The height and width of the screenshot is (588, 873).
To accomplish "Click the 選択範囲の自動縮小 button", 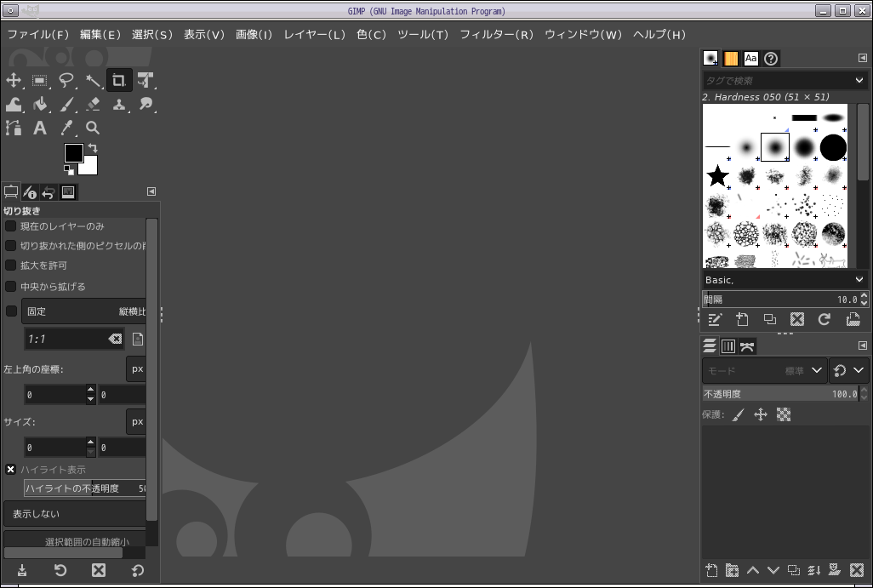I will [x=75, y=540].
